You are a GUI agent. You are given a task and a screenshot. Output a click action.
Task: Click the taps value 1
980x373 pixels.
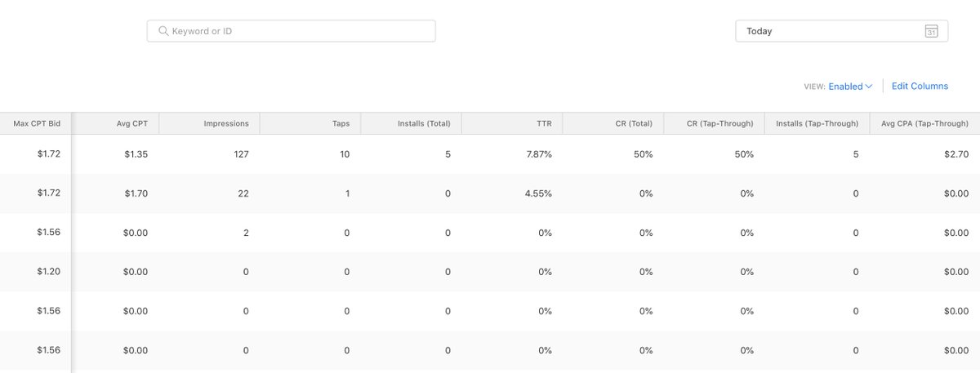pos(347,193)
